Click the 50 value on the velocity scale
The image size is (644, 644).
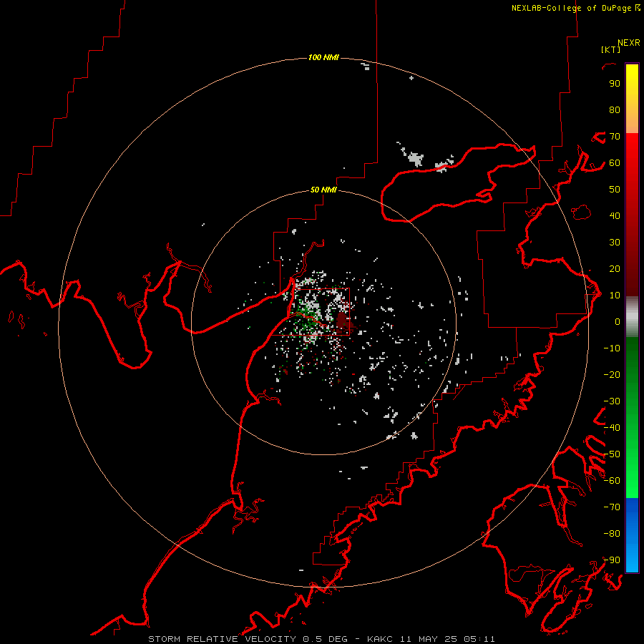pos(615,190)
